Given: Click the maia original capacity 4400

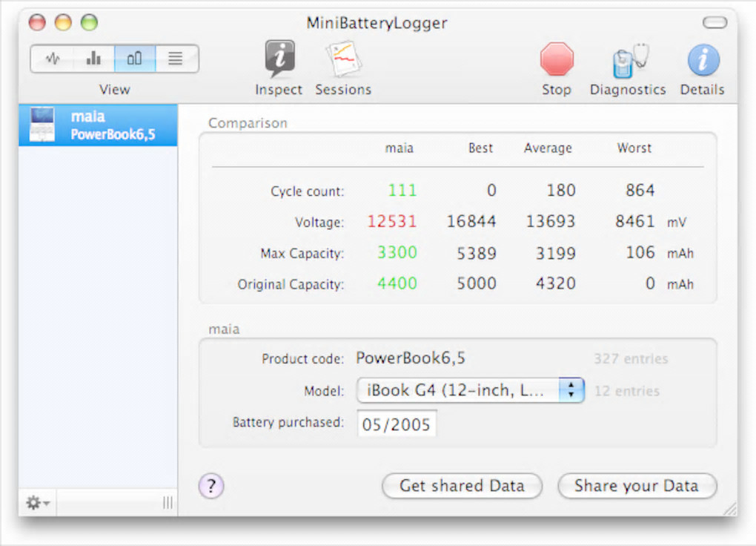Looking at the screenshot, I should point(397,283).
